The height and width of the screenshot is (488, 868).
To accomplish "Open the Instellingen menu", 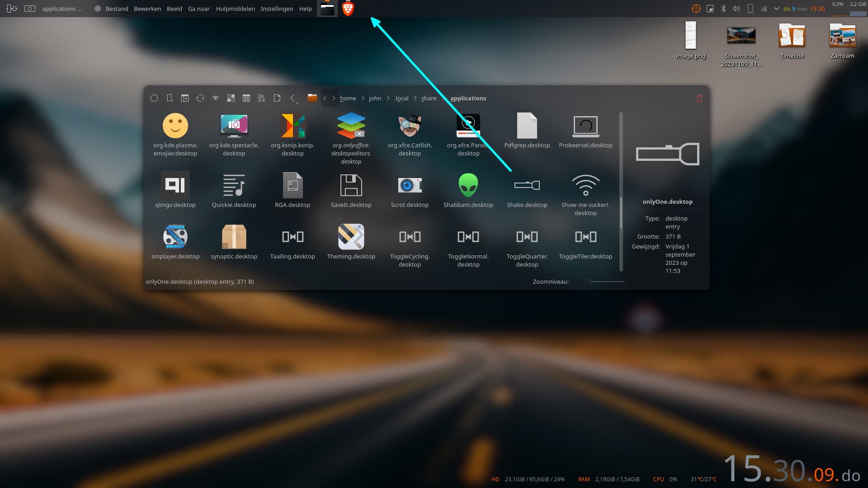I will pyautogui.click(x=277, y=9).
